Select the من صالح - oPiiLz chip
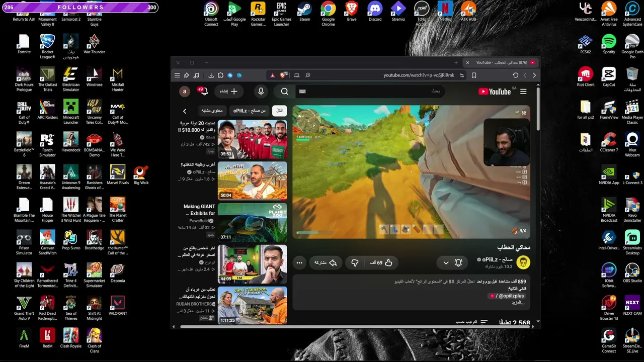This screenshot has width=644, height=362. 249,111
